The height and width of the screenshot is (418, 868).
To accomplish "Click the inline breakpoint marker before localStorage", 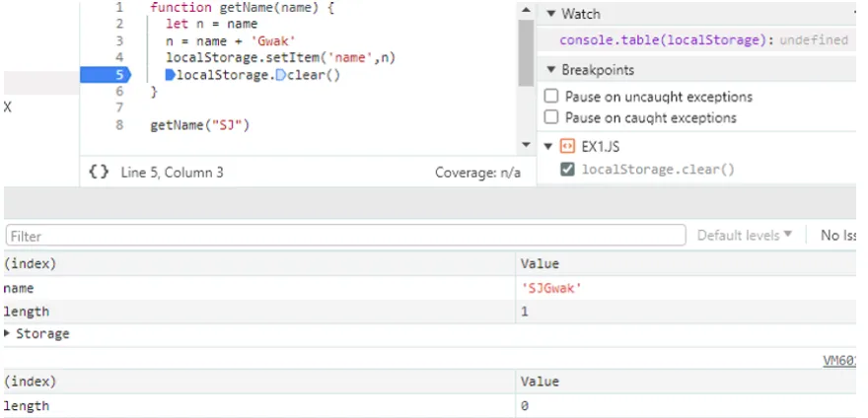I will (x=170, y=75).
